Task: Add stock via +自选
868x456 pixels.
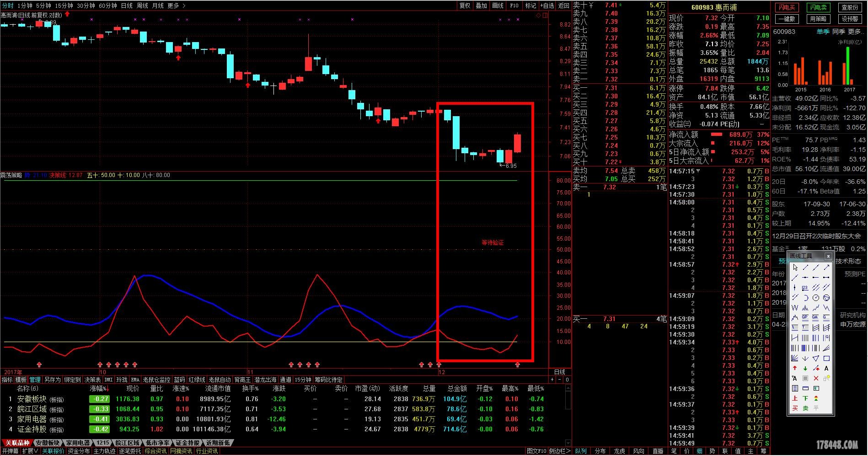Action: coord(547,5)
